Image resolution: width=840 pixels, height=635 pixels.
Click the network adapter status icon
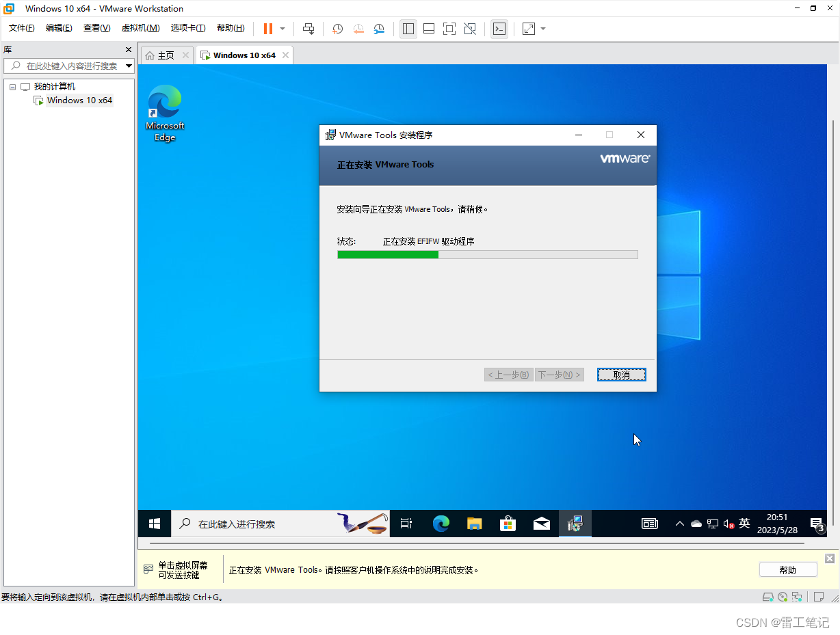click(x=797, y=597)
